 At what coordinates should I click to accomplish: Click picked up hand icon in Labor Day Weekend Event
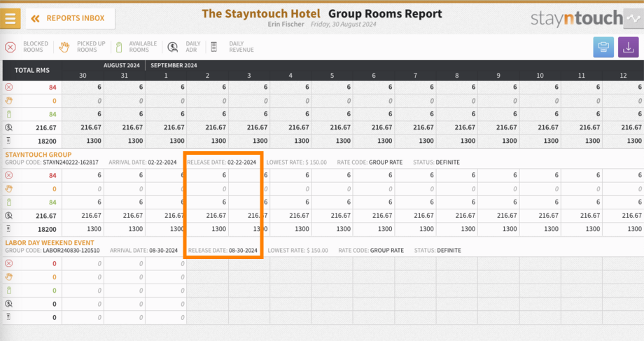8,277
